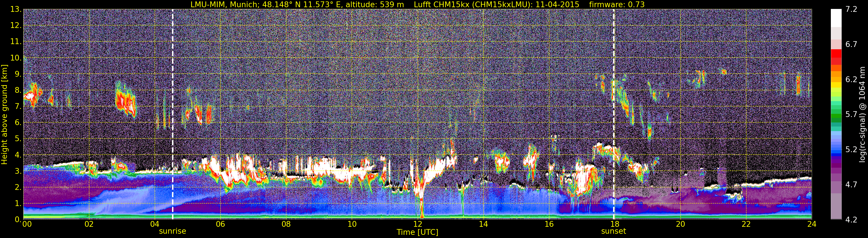Click the white dashed sunset marker line
Screen dimensions: 868x238
click(614, 114)
